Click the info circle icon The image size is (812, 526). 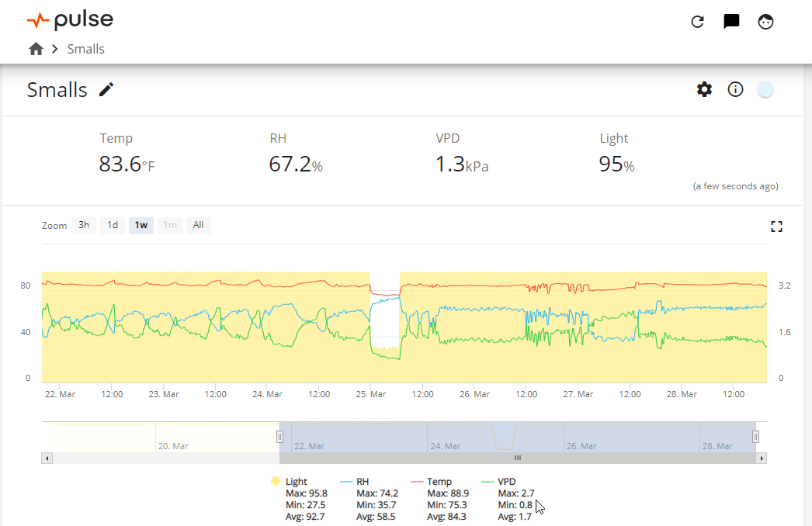coord(735,89)
